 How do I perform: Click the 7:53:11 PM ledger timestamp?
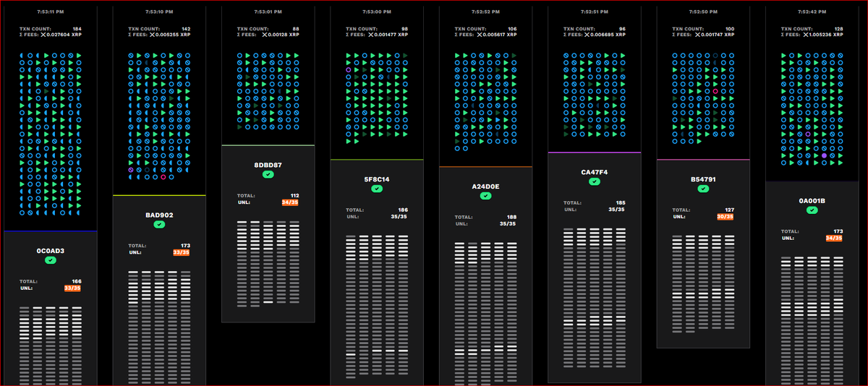pyautogui.click(x=51, y=12)
